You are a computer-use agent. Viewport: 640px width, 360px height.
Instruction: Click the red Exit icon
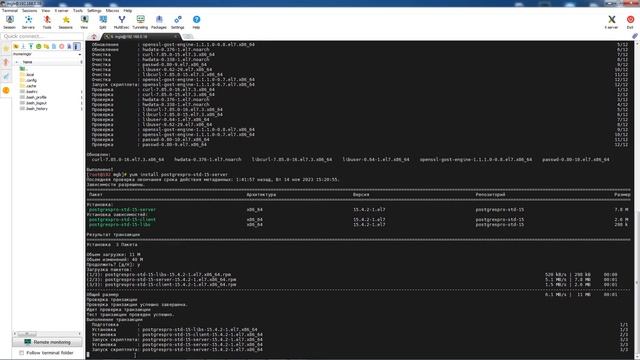click(x=630, y=22)
